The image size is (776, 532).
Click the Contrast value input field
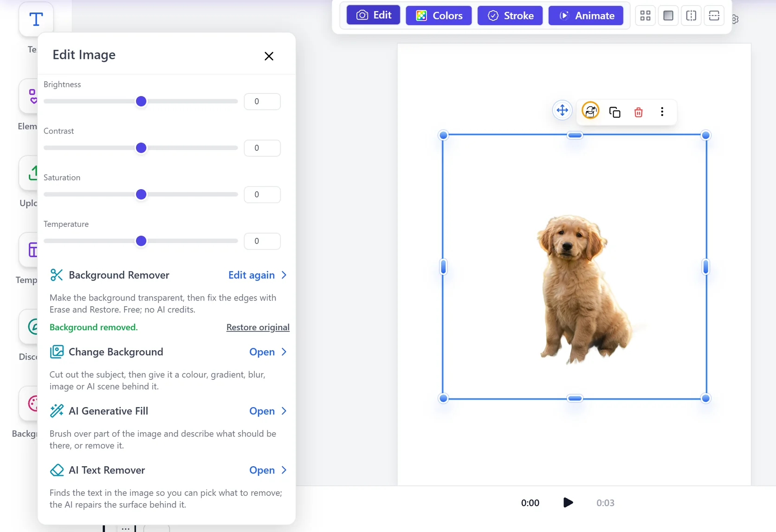pyautogui.click(x=262, y=148)
